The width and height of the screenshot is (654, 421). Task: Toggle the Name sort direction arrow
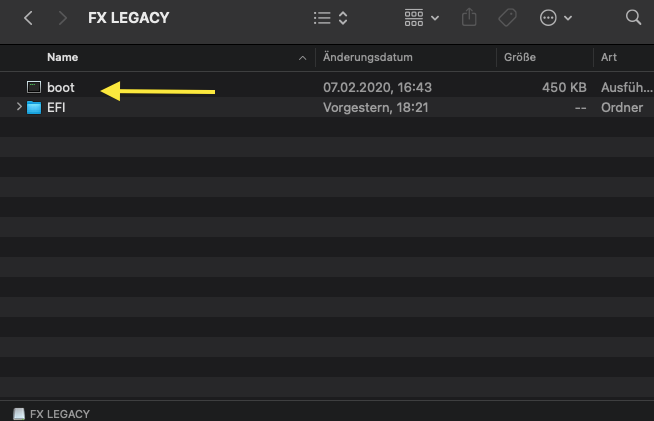tap(303, 58)
